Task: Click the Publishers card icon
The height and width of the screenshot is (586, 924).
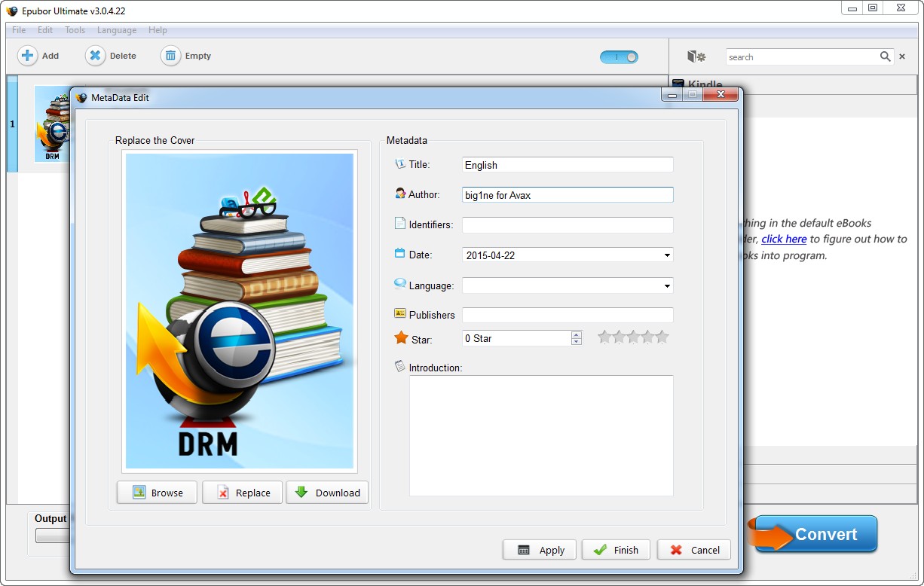Action: [x=400, y=313]
